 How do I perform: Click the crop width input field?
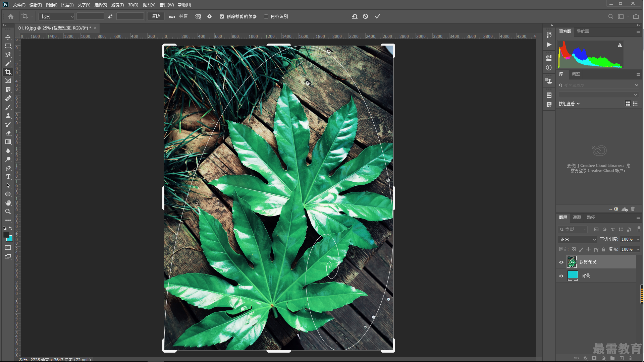click(90, 16)
